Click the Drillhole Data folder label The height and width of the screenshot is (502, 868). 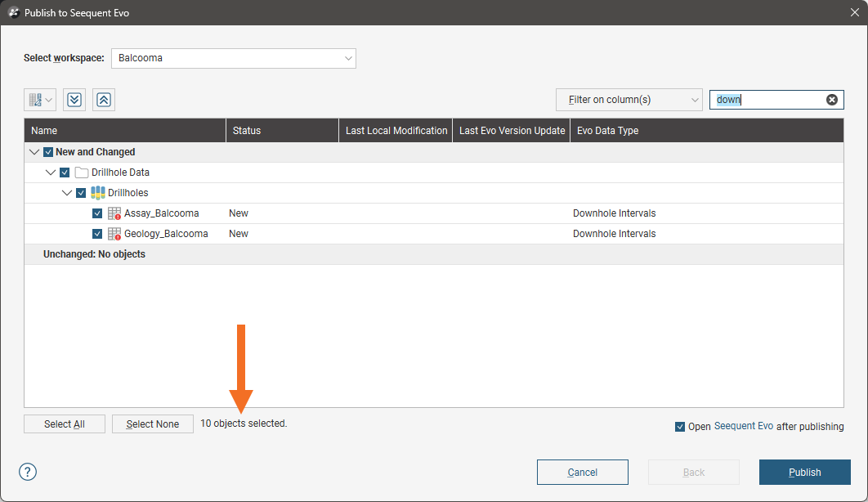[x=120, y=173]
